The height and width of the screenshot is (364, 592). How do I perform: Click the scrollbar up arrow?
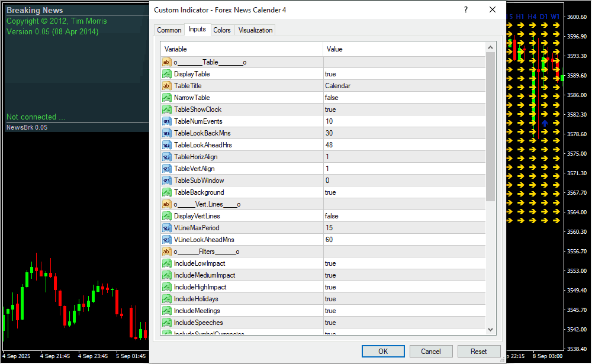(x=490, y=47)
